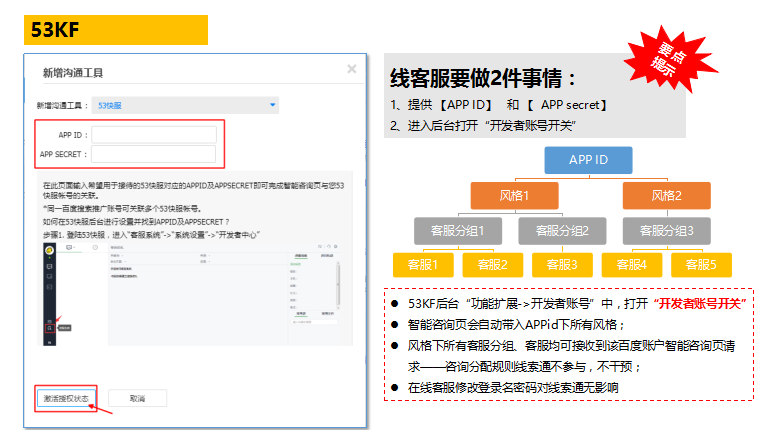The image size is (778, 430).
Task: Select the question 如何在53快服后台进行设置
Action: [x=136, y=222]
